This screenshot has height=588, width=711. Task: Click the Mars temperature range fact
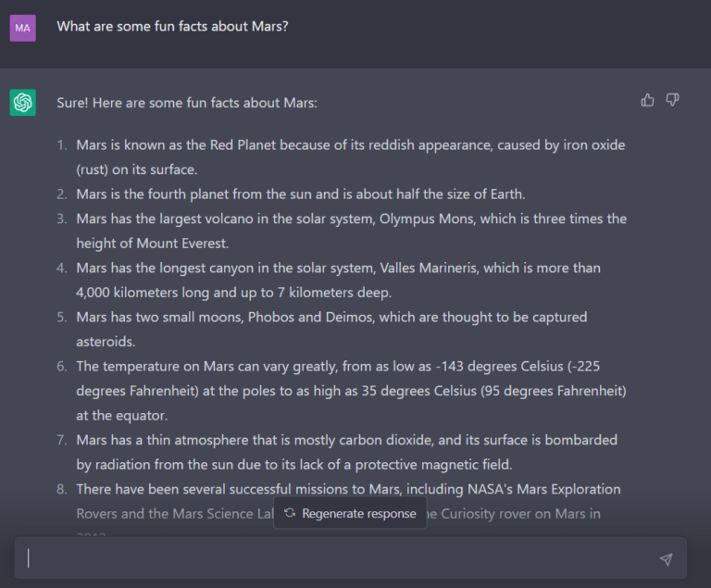351,391
